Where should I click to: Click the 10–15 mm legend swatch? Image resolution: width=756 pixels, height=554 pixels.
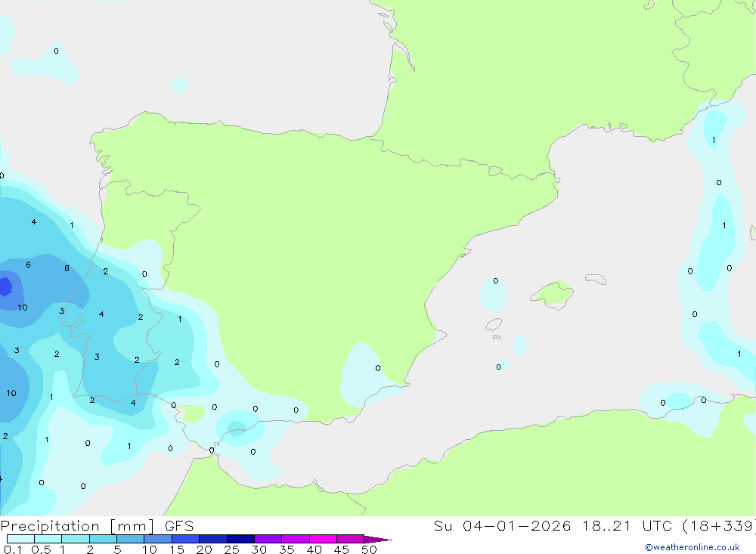(158, 539)
